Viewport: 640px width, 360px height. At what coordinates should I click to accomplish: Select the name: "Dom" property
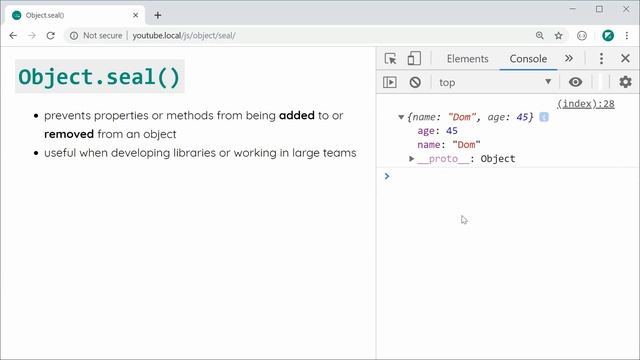(x=449, y=144)
